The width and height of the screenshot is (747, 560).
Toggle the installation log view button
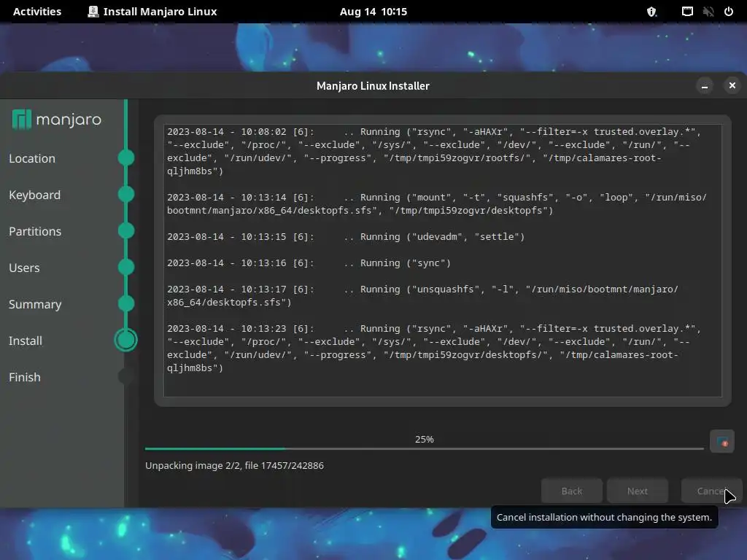tap(721, 441)
